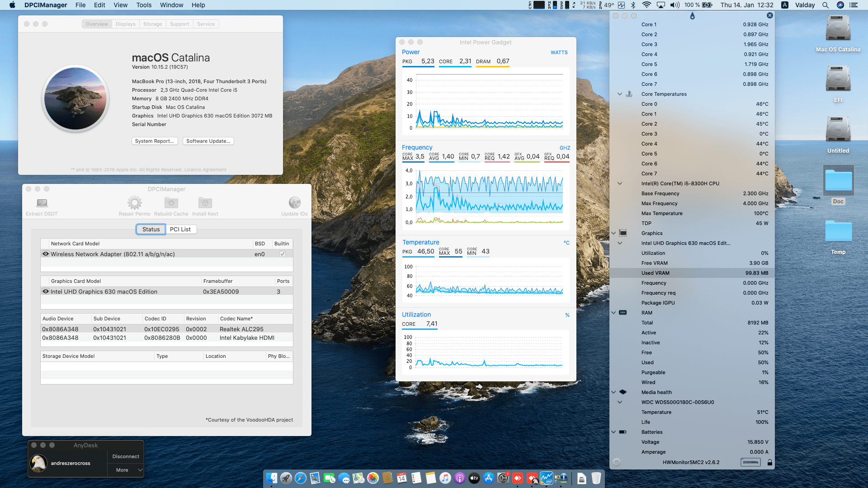Viewport: 868px width, 488px height.
Task: Select the Realtek ALC295 audio device row
Action: [167, 329]
